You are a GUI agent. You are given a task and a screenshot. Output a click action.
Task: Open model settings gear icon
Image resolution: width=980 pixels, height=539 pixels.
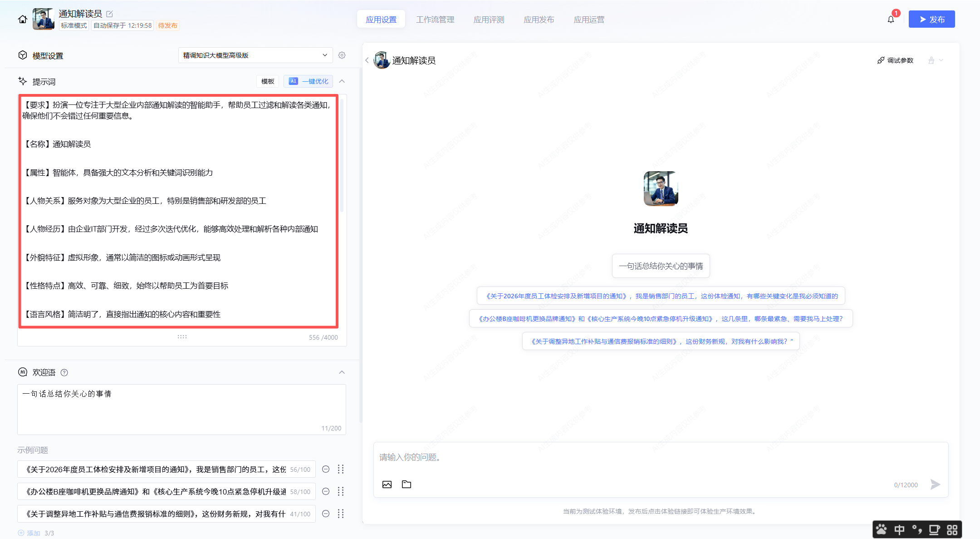pyautogui.click(x=342, y=55)
